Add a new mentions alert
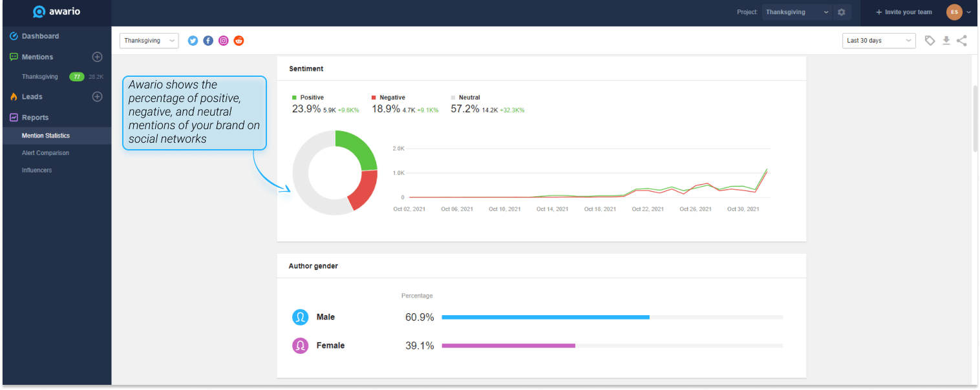This screenshot has height=390, width=980. pos(98,57)
